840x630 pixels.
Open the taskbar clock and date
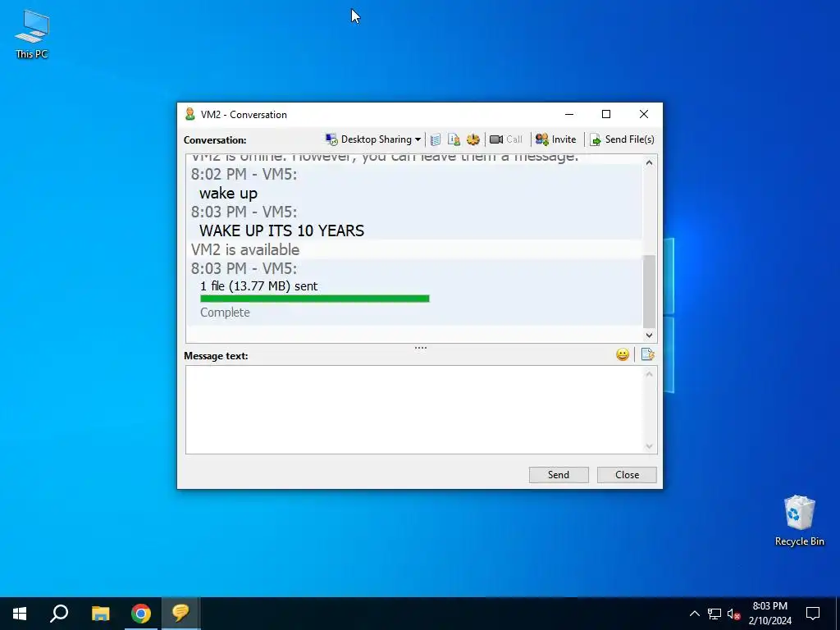[769, 614]
